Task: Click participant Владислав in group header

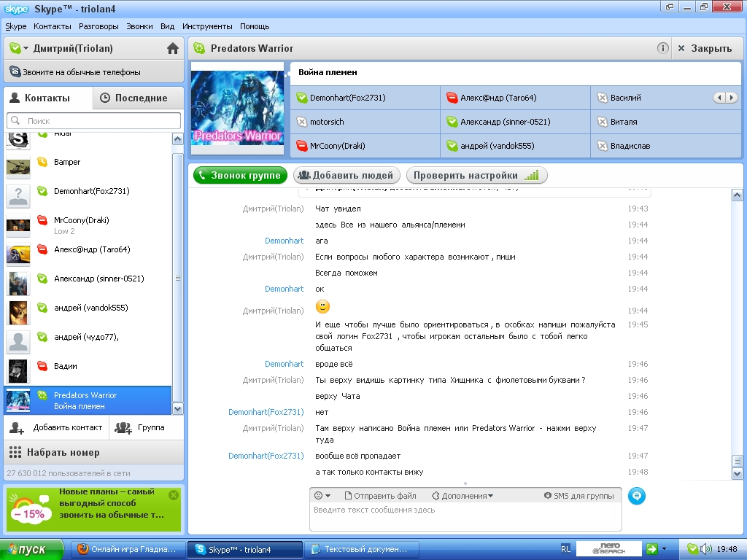Action: coord(665,146)
